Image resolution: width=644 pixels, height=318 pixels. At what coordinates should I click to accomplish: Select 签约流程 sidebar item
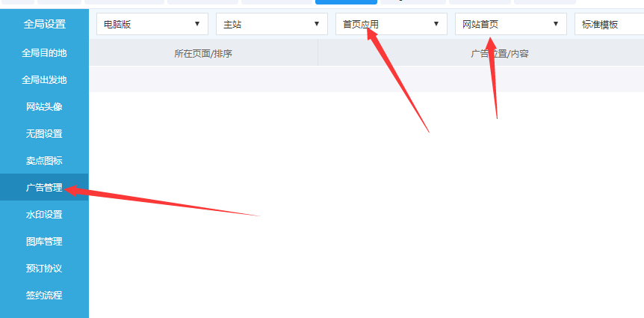tap(44, 296)
